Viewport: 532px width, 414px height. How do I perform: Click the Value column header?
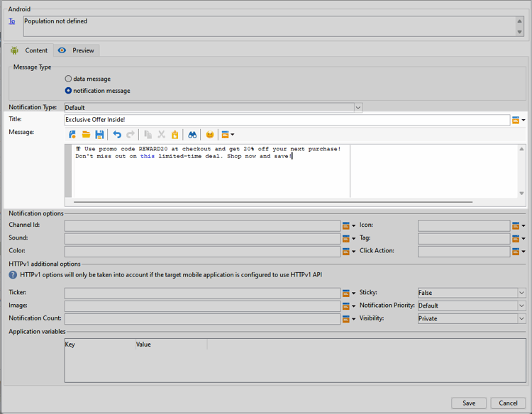(172, 344)
